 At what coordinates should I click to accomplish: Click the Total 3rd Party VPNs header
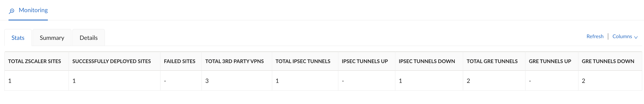(234, 61)
